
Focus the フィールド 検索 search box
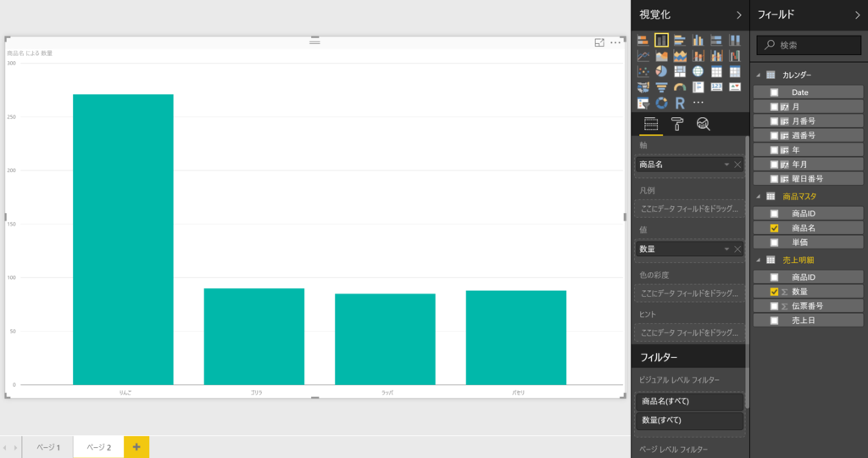click(809, 46)
